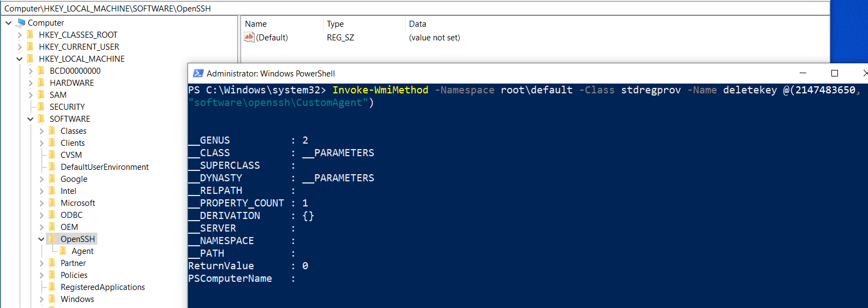Click the Intel folder icon
Viewport: 868px width, 308px height.
pos(52,191)
